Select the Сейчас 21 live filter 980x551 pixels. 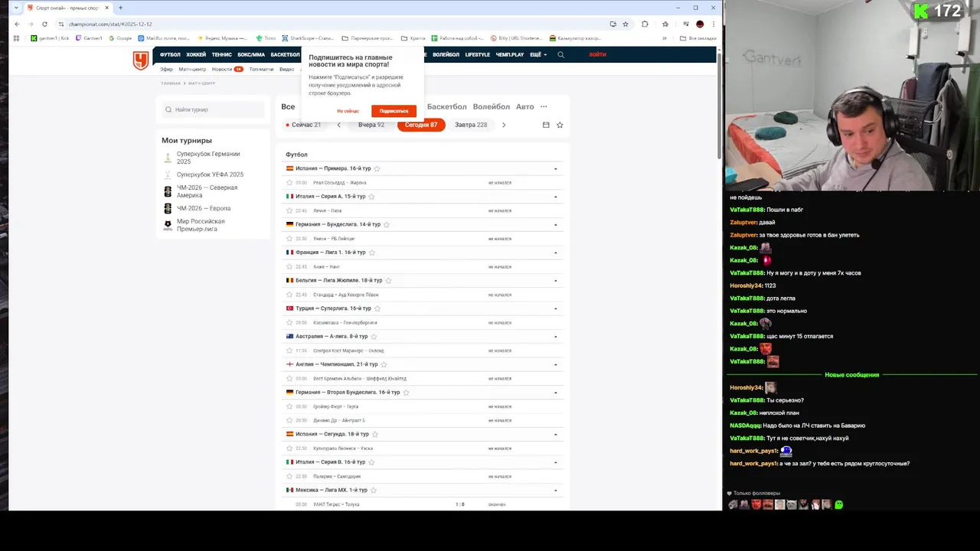[x=304, y=125]
